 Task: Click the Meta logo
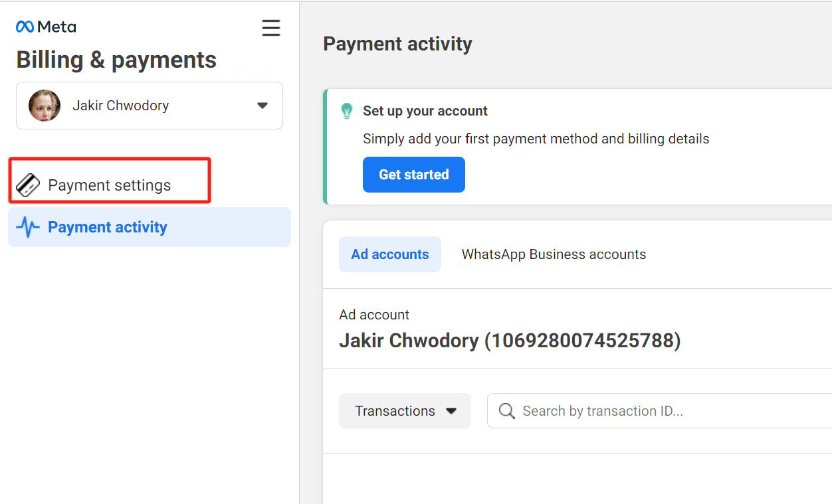(45, 27)
